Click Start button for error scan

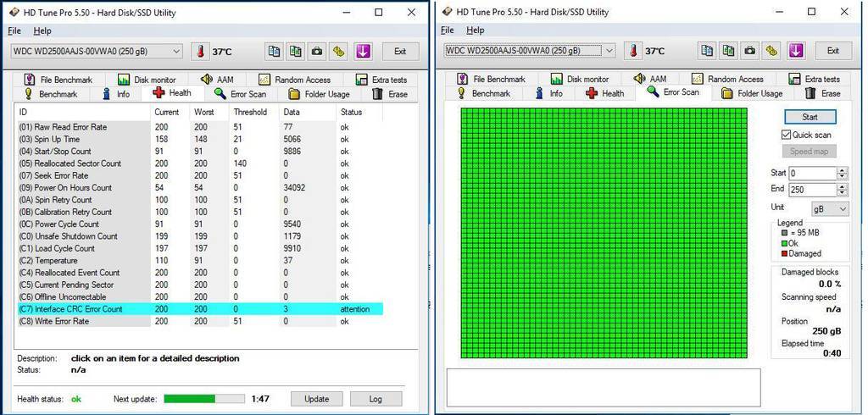point(810,118)
